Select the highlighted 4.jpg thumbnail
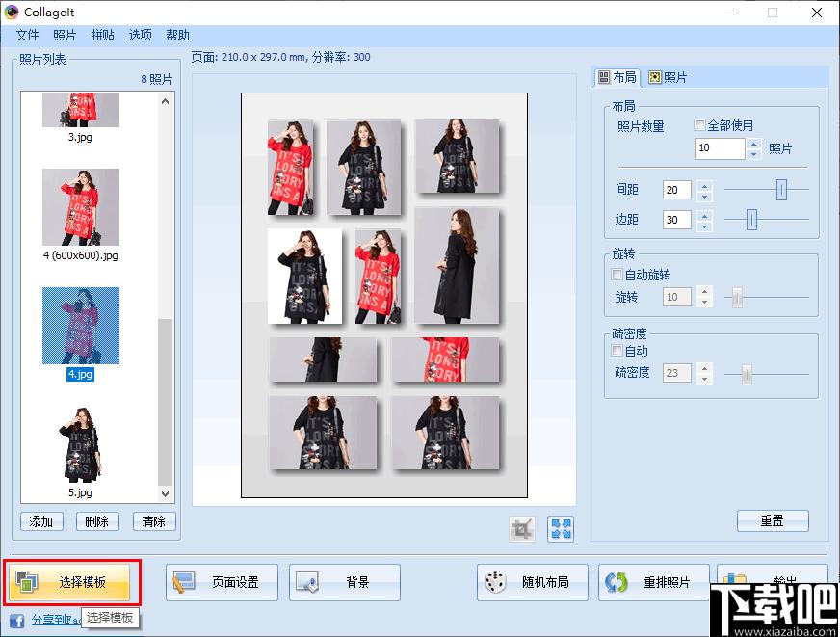This screenshot has height=637, width=840. point(81,326)
